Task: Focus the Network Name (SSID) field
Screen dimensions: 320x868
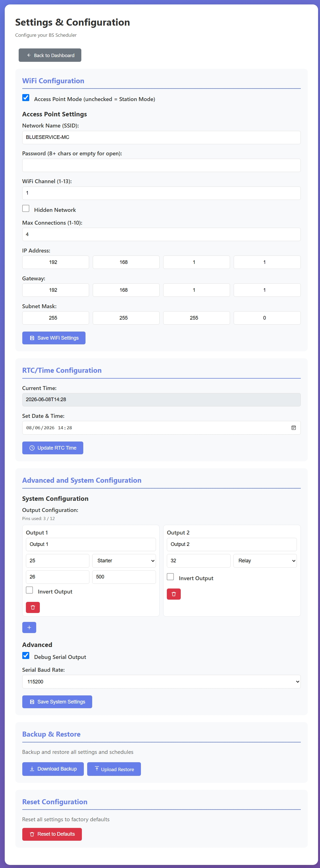Action: point(161,138)
